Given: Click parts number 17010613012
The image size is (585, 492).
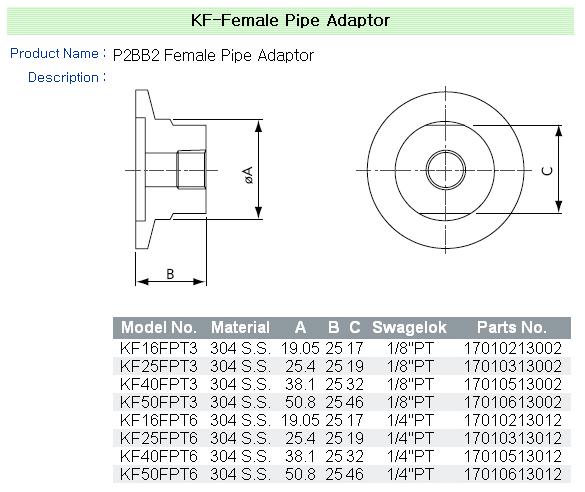Looking at the screenshot, I should coord(513,474).
